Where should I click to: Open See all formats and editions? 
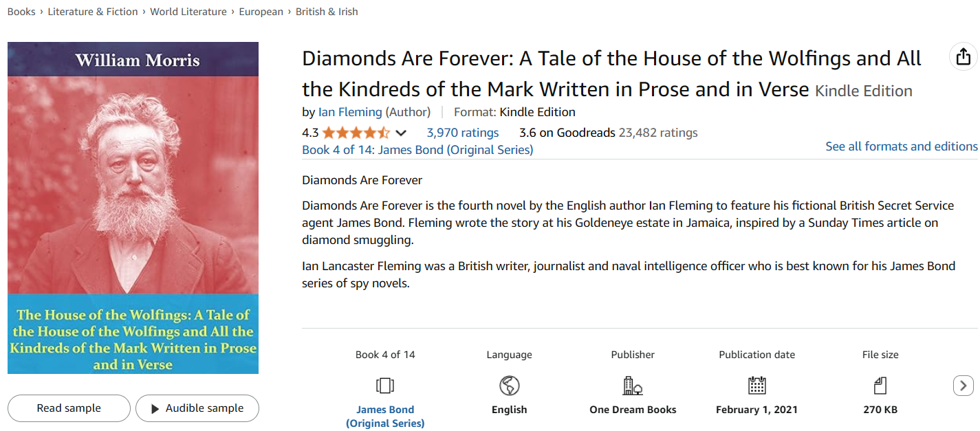901,146
